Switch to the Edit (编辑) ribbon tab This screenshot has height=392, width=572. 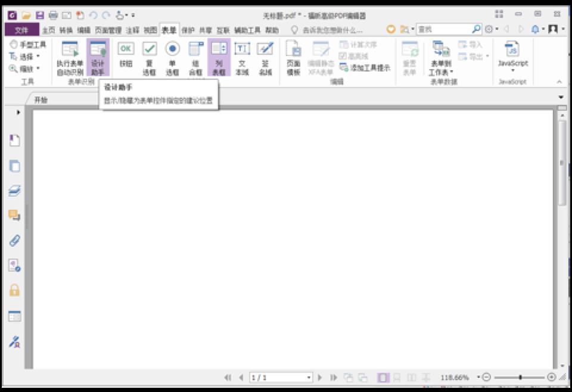(83, 30)
